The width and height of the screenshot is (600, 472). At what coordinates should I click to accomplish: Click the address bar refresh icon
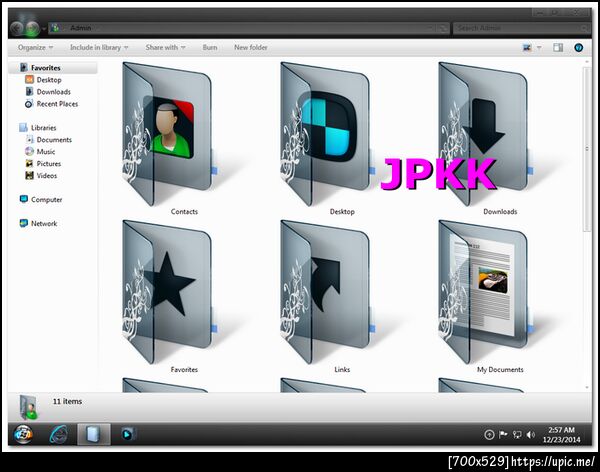click(443, 28)
